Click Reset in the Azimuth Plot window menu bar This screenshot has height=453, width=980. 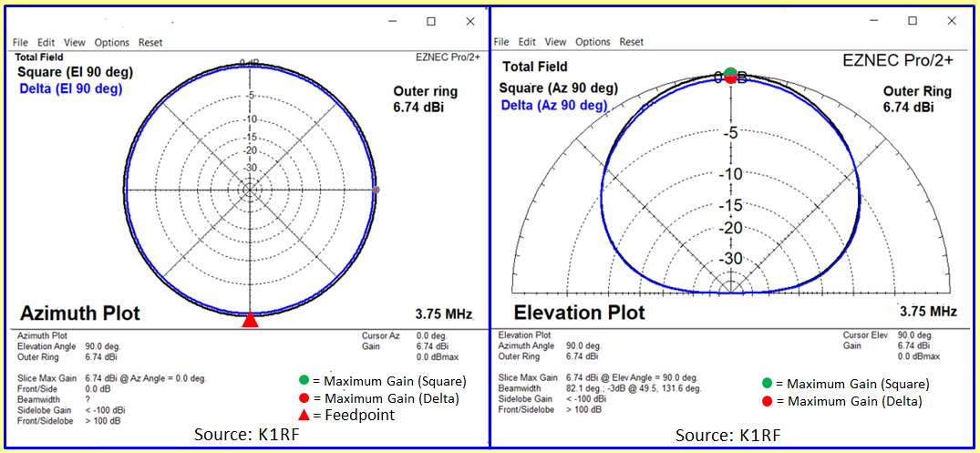[x=150, y=42]
